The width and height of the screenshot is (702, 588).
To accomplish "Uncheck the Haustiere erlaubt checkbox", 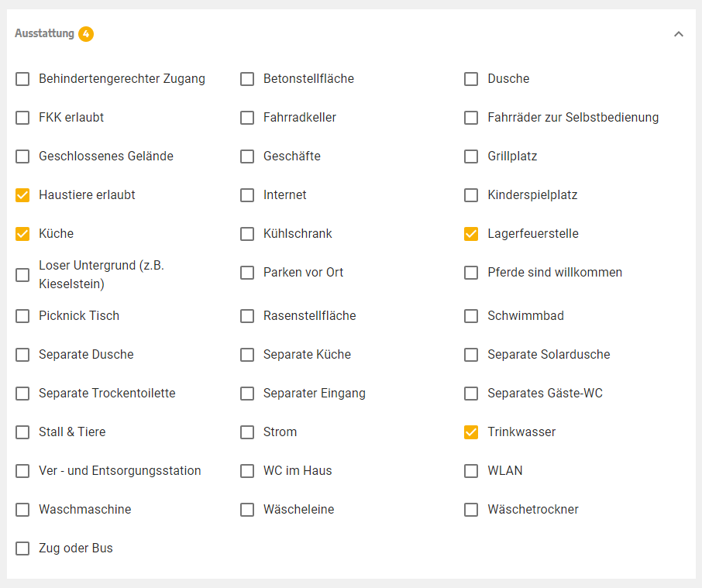I will pyautogui.click(x=22, y=195).
